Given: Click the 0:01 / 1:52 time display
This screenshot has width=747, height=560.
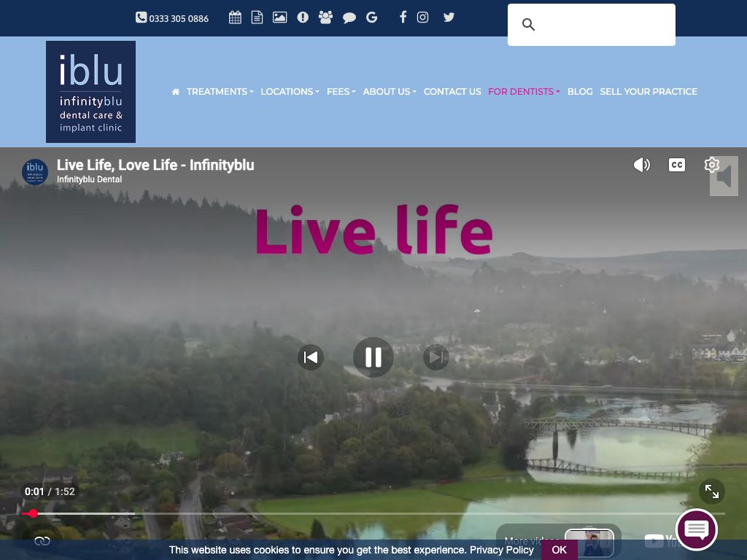Looking at the screenshot, I should tap(50, 491).
